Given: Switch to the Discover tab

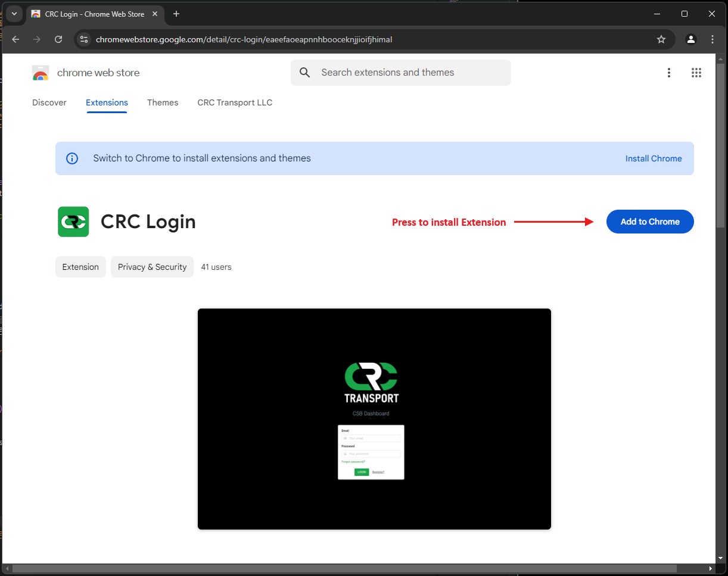Looking at the screenshot, I should (x=49, y=102).
